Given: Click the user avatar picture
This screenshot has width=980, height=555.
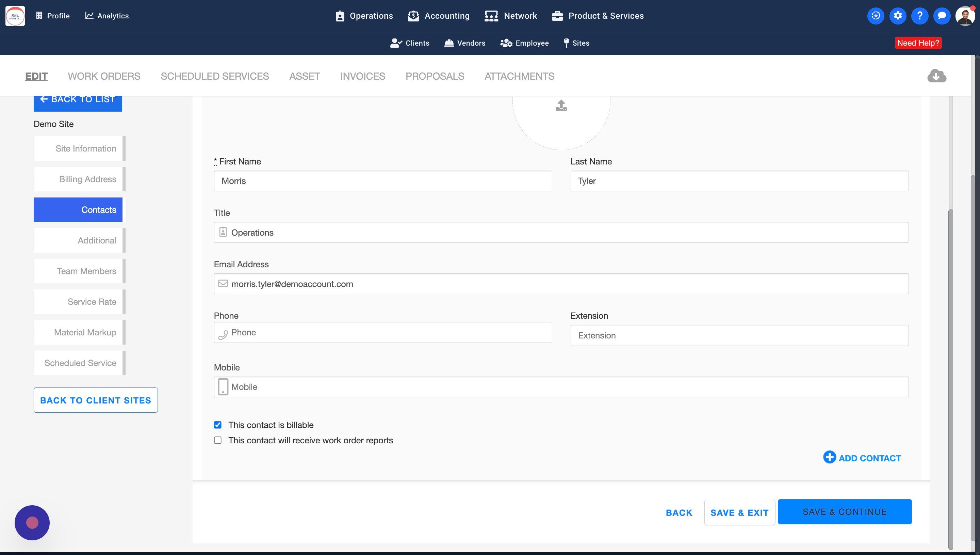Looking at the screenshot, I should click(965, 16).
